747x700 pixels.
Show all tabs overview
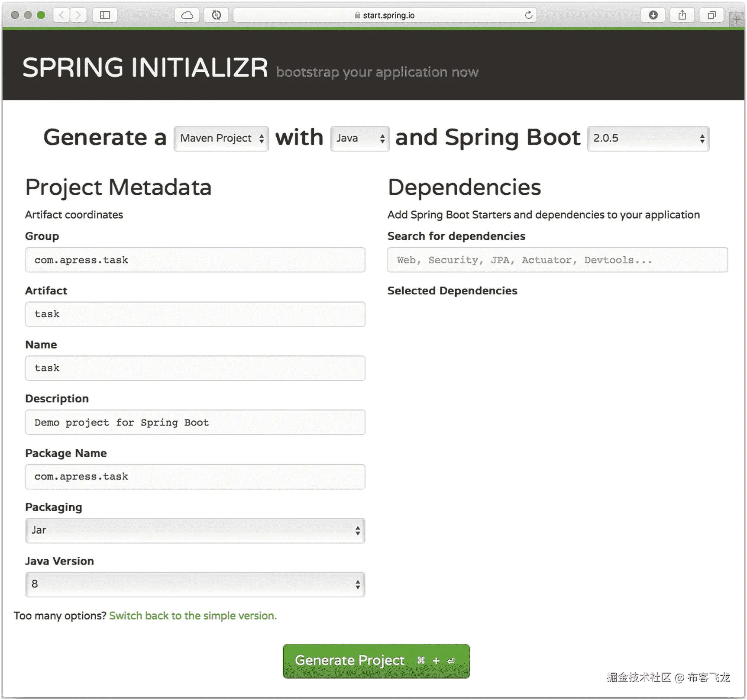tap(711, 15)
